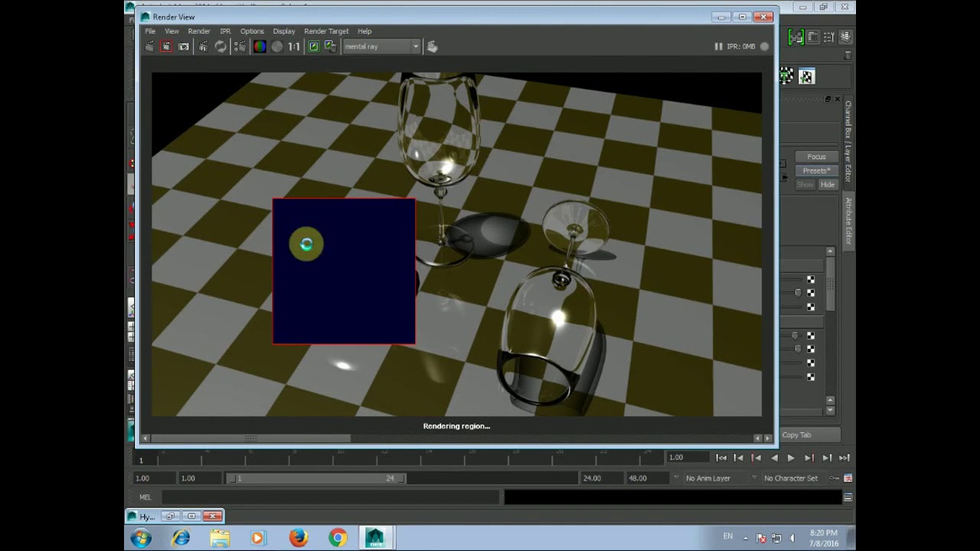The width and height of the screenshot is (980, 551).
Task: Open the Options menu
Action: 252,31
